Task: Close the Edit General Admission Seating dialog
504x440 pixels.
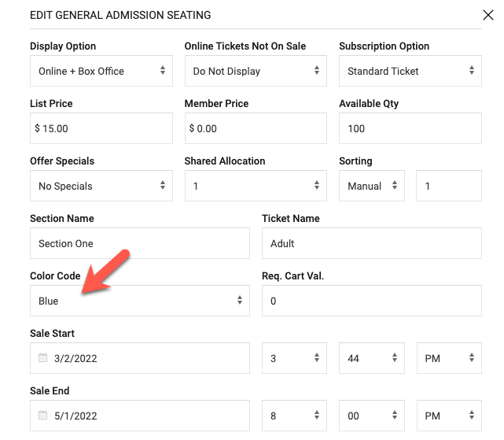Action: (x=488, y=15)
